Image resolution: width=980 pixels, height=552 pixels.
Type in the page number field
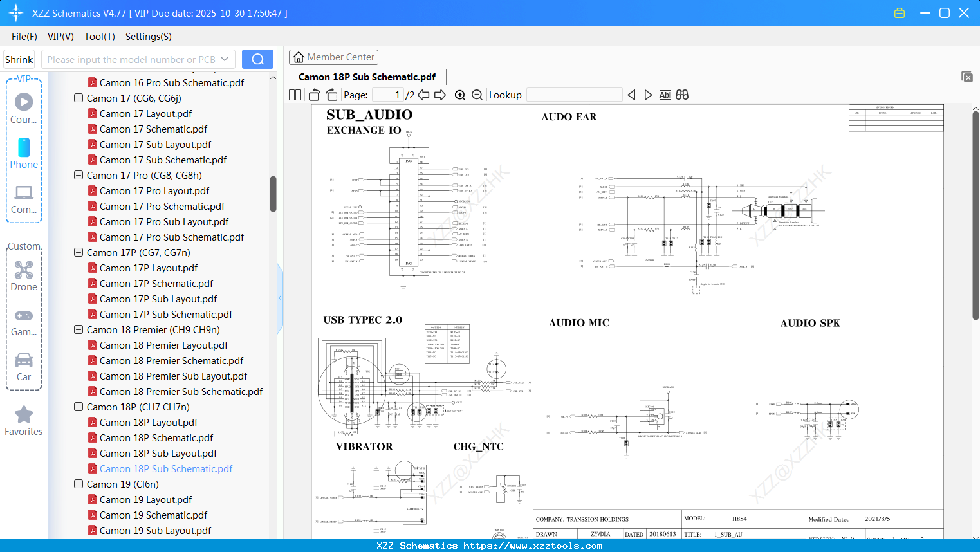coord(387,95)
